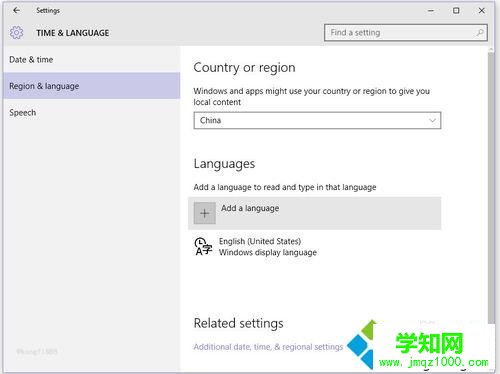Click the Settings gear icon beside TIME & LANGUAGE
This screenshot has width=500, height=374.
pyautogui.click(x=16, y=33)
